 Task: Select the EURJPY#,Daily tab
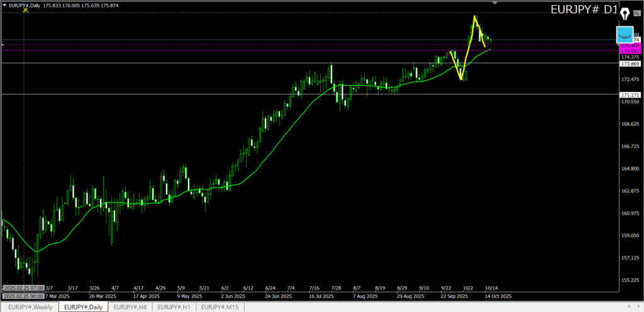point(83,307)
